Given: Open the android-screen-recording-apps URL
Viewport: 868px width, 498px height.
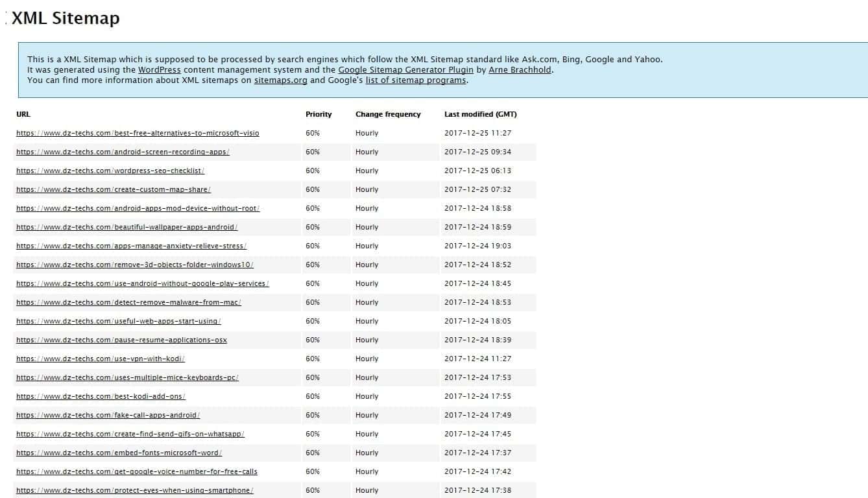Looking at the screenshot, I should [x=123, y=152].
